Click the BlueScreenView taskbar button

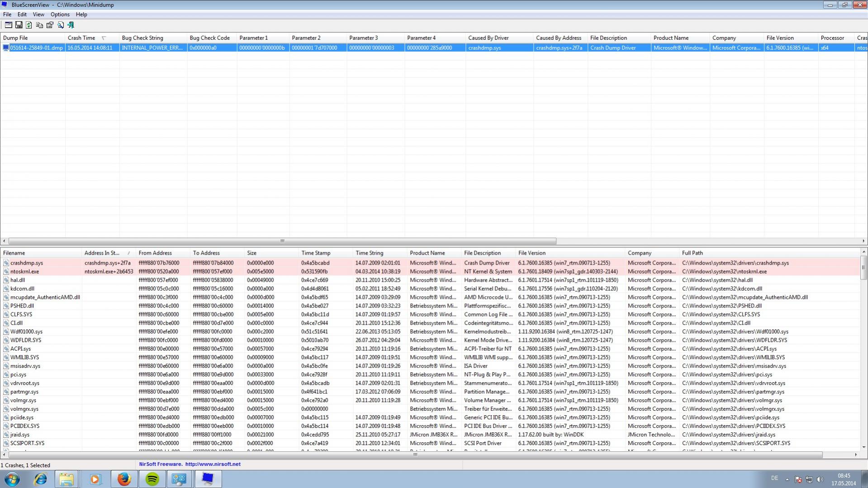(x=208, y=479)
